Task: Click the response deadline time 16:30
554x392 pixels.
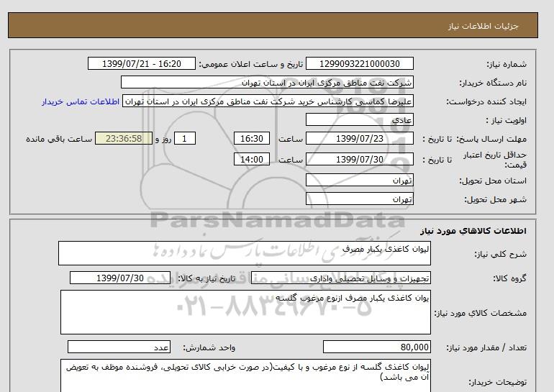Action: pos(252,138)
